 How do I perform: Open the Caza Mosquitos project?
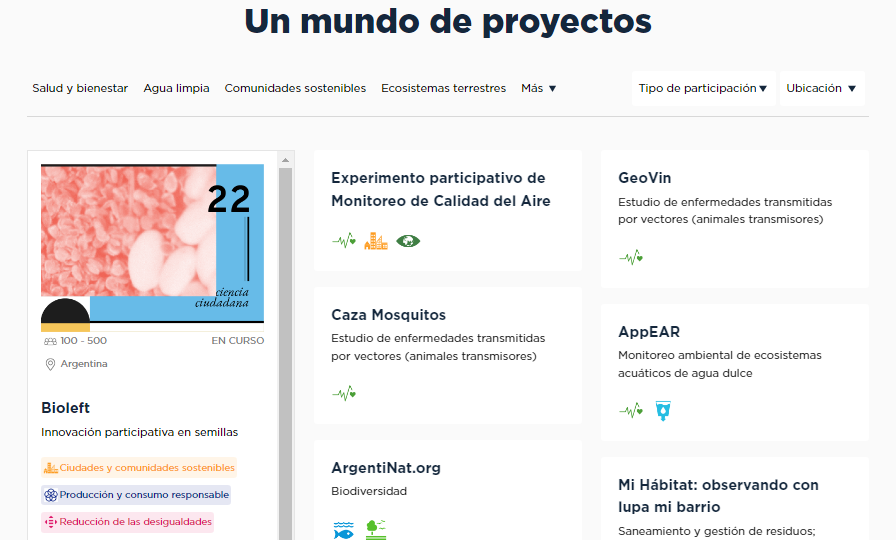click(x=389, y=315)
